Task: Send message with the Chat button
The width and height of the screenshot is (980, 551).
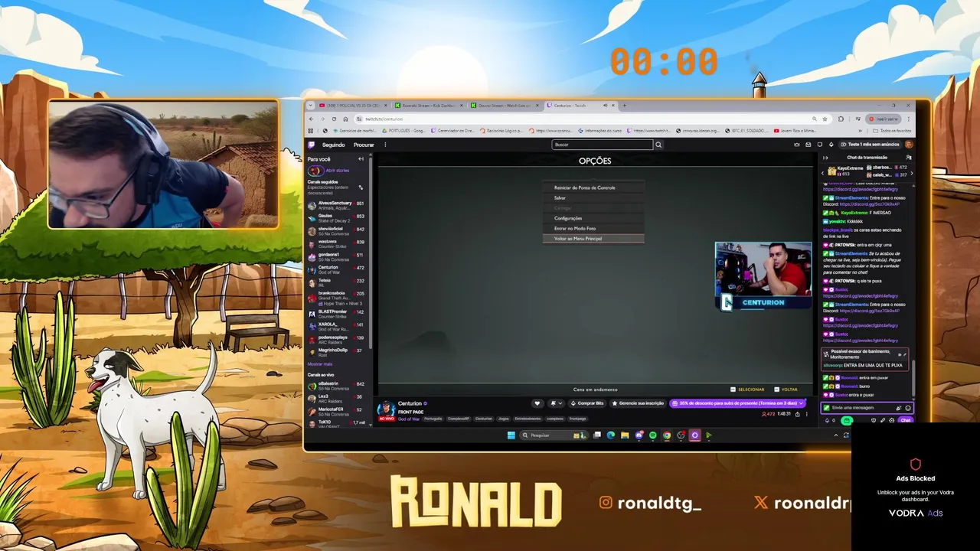Action: [x=906, y=420]
